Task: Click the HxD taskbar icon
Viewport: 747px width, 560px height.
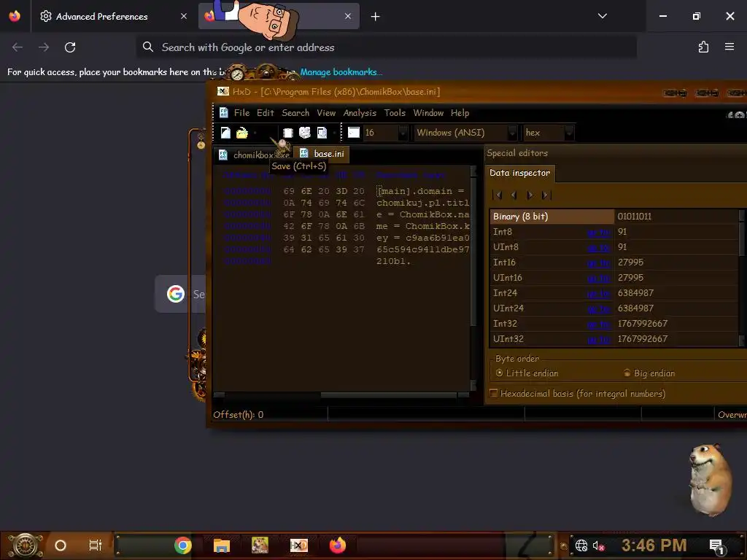Action: tap(299, 545)
